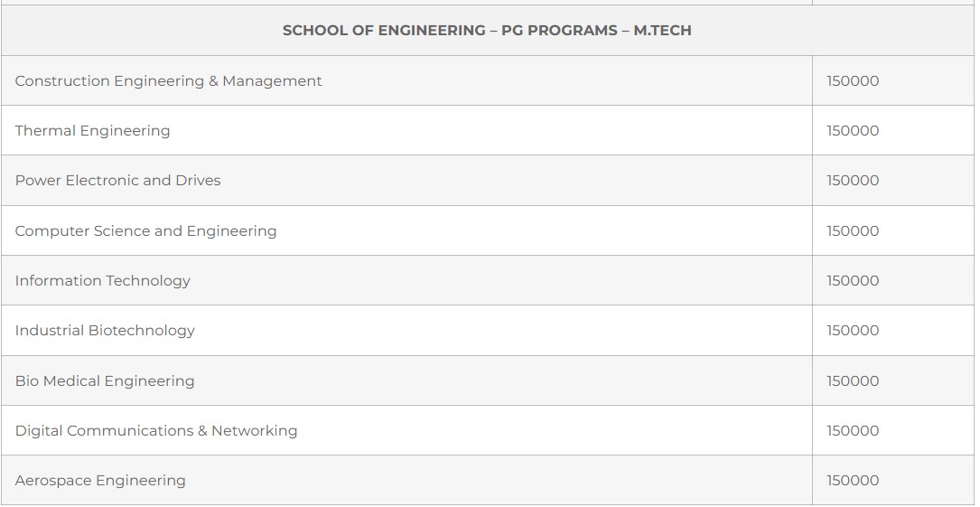Viewport: 980px width, 507px height.
Task: Select the Information Technology program name
Action: (x=102, y=281)
